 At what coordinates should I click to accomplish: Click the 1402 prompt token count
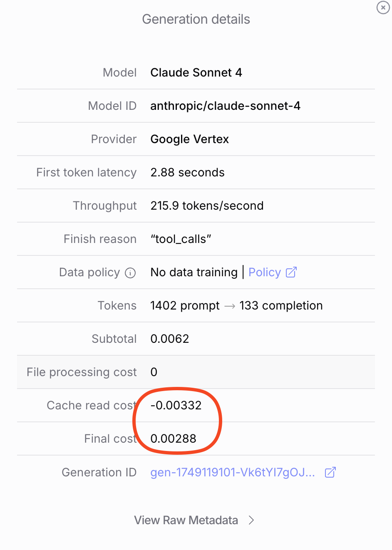185,305
